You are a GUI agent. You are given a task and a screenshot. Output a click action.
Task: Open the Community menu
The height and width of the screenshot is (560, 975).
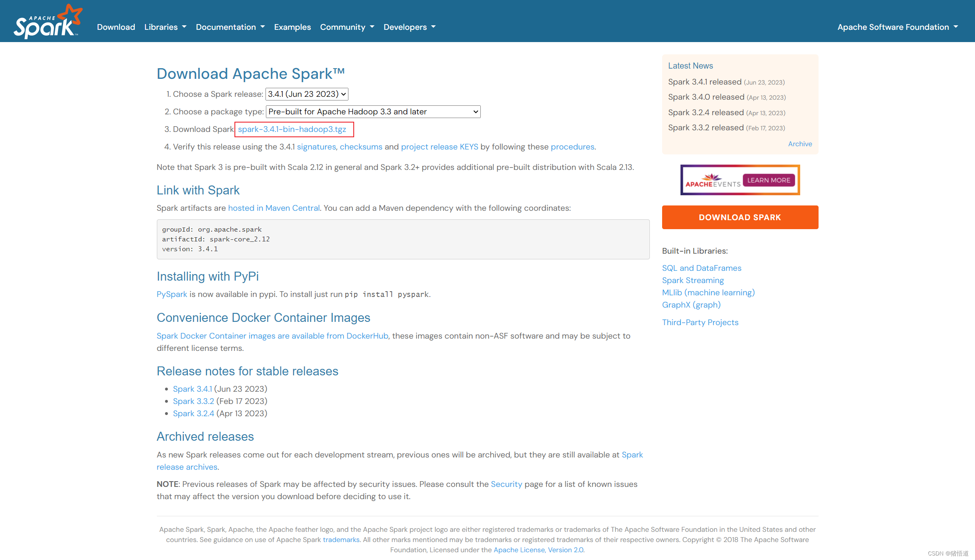click(x=347, y=27)
